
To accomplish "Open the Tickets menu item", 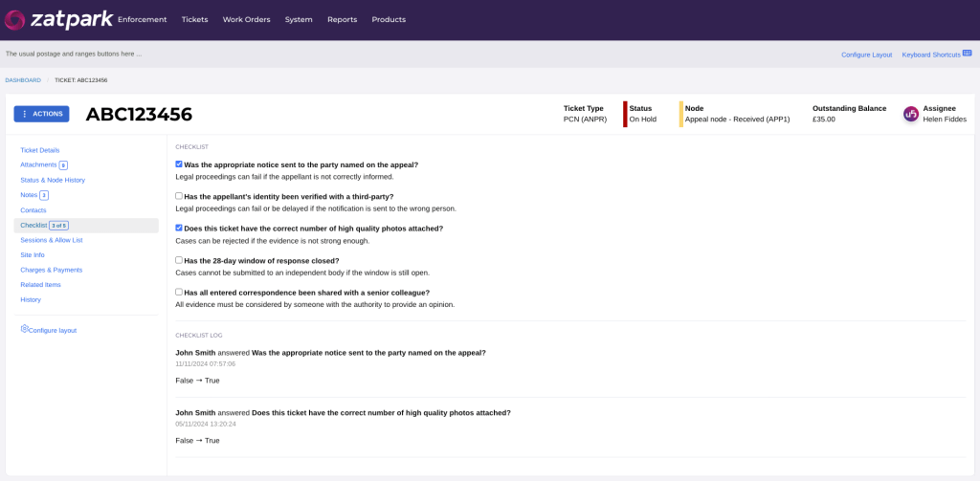I will click(194, 19).
